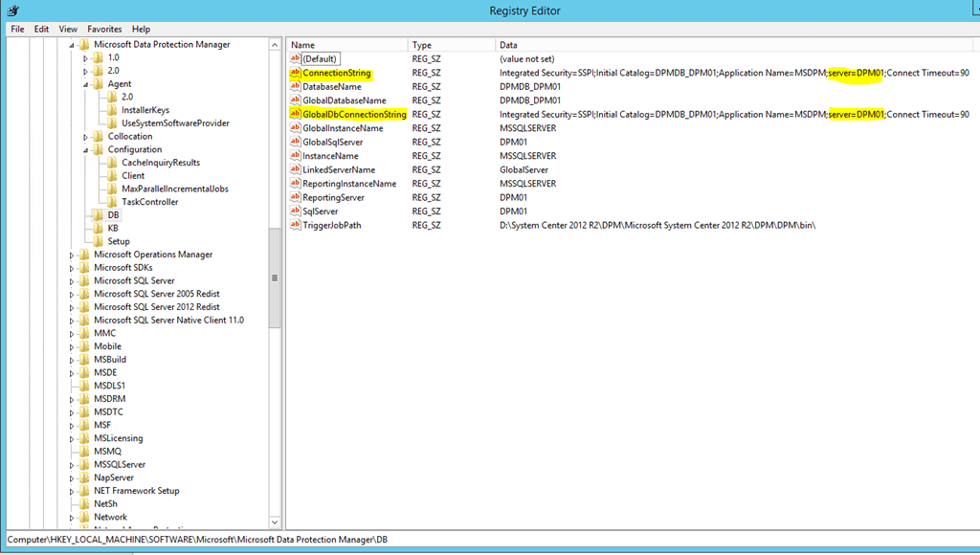This screenshot has width=980, height=555.
Task: Click the ab icon next to InstanceName value
Action: (x=294, y=155)
